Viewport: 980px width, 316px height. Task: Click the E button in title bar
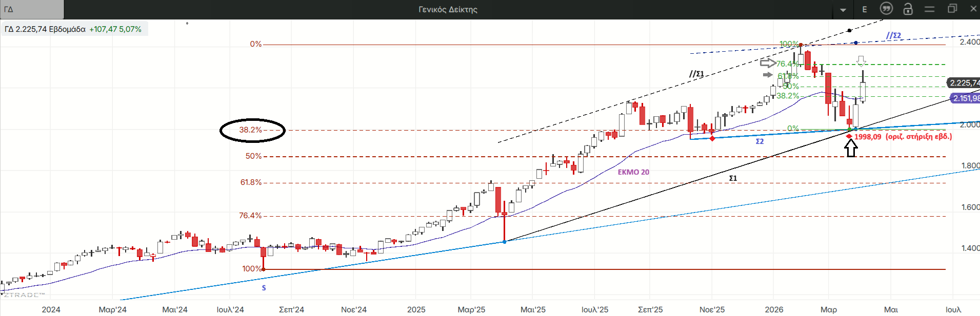pos(865,9)
